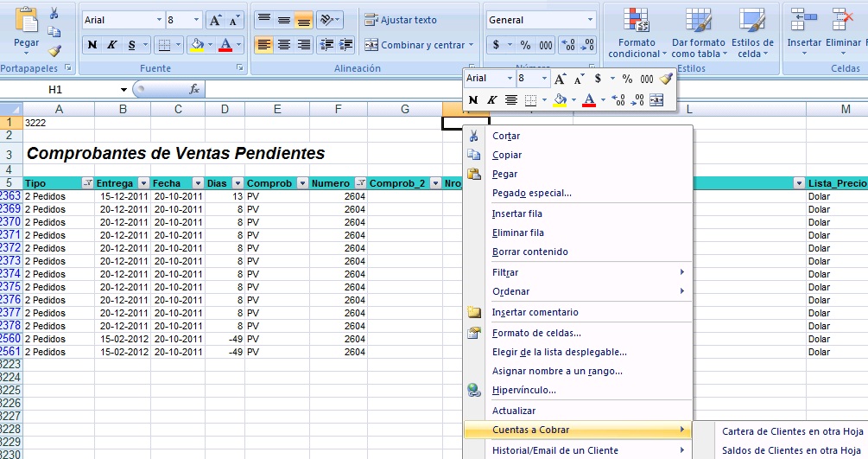Open filter dropdown on Comprob_2 column header
The width and height of the screenshot is (868, 459).
(435, 183)
